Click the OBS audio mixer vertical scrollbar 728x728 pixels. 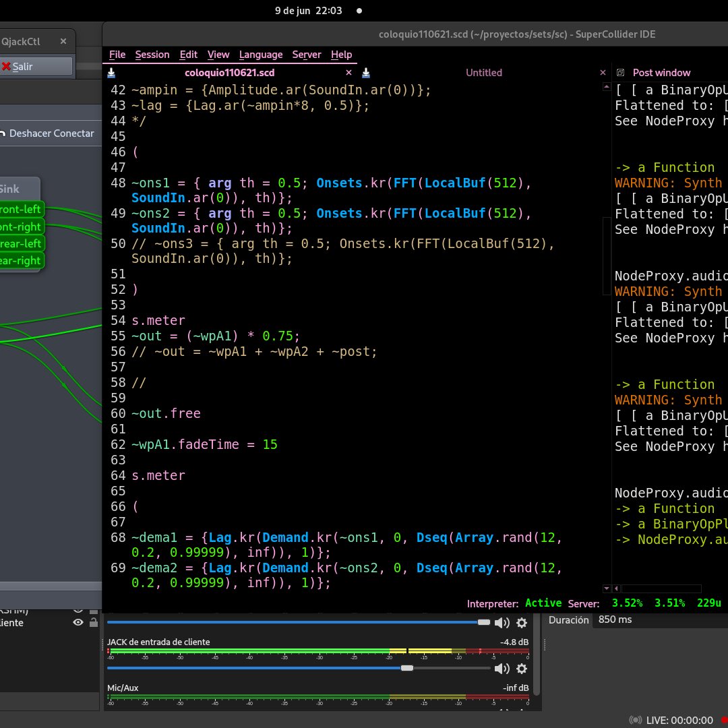537,655
